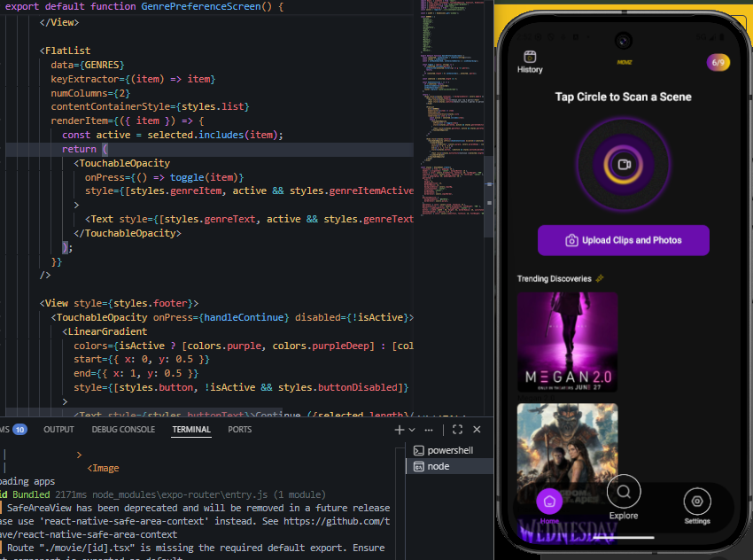Image resolution: width=753 pixels, height=560 pixels.
Task: Click the new terminal plus icon
Action: coord(398,429)
